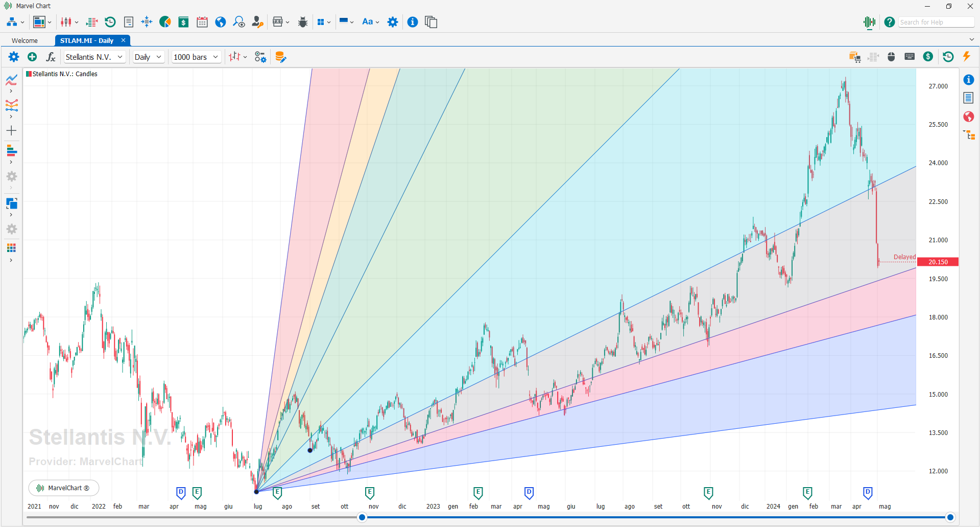Select the crosshair plus tool in left sidebar
Image resolution: width=980 pixels, height=527 pixels.
pyautogui.click(x=11, y=131)
